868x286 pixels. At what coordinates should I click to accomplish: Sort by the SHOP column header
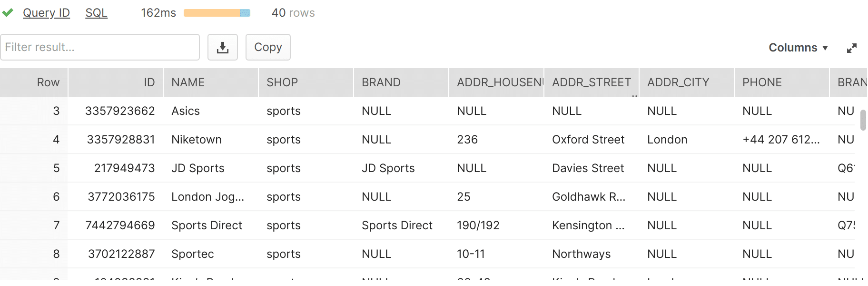pos(306,82)
